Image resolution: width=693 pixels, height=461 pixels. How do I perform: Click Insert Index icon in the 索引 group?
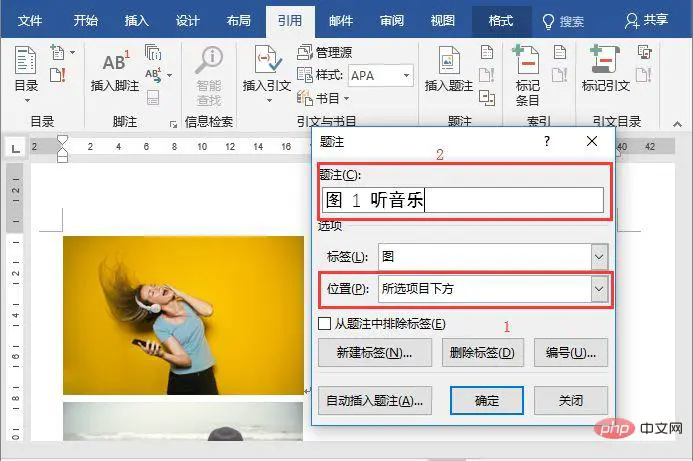(x=560, y=52)
